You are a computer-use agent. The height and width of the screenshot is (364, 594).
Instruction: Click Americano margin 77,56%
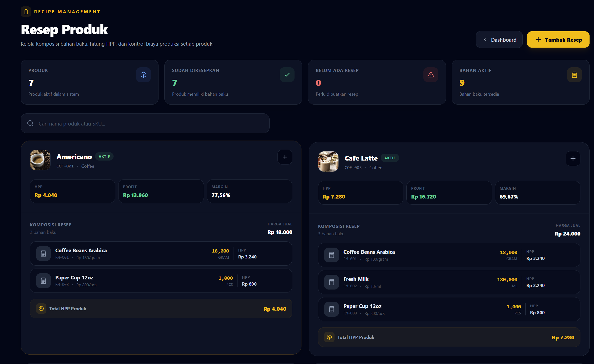[x=221, y=195]
